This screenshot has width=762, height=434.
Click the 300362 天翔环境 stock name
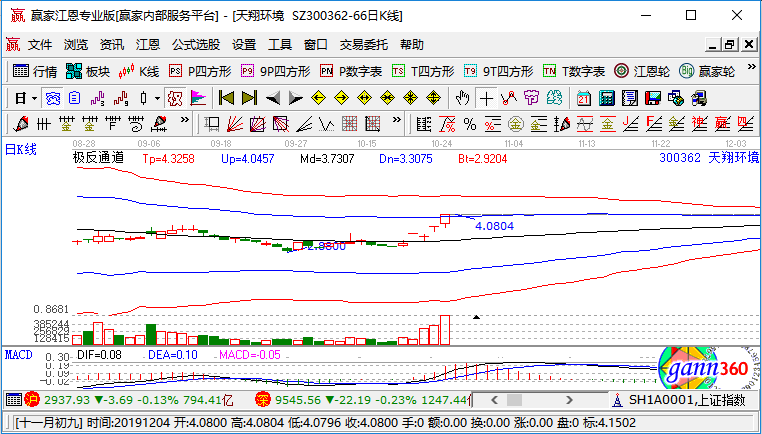[x=709, y=157]
